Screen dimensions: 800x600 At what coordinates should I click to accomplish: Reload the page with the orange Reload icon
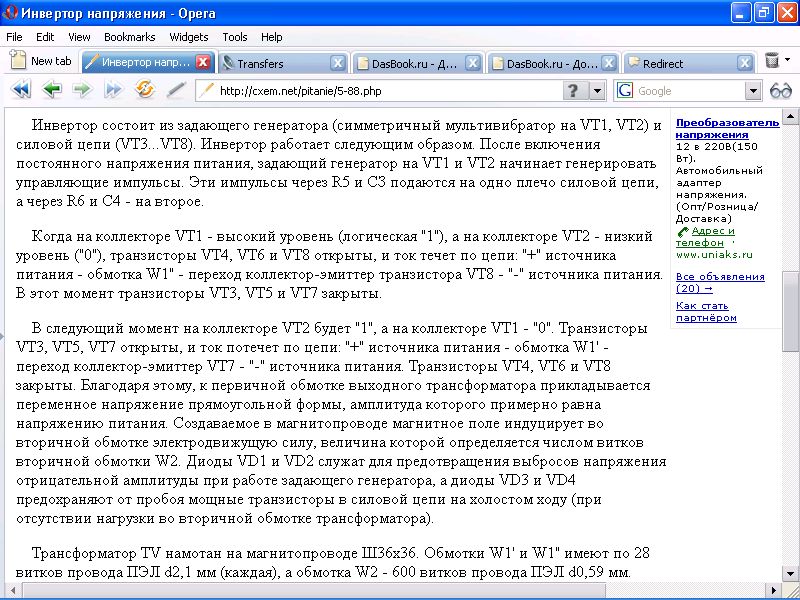pos(145,90)
